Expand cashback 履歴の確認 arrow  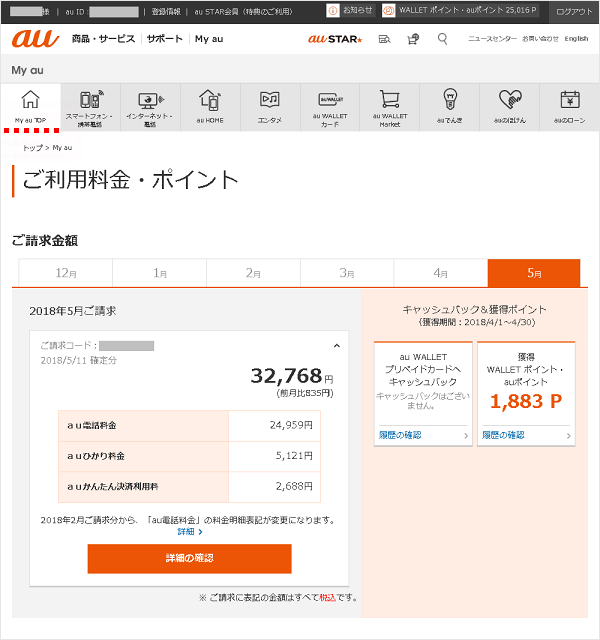point(466,436)
